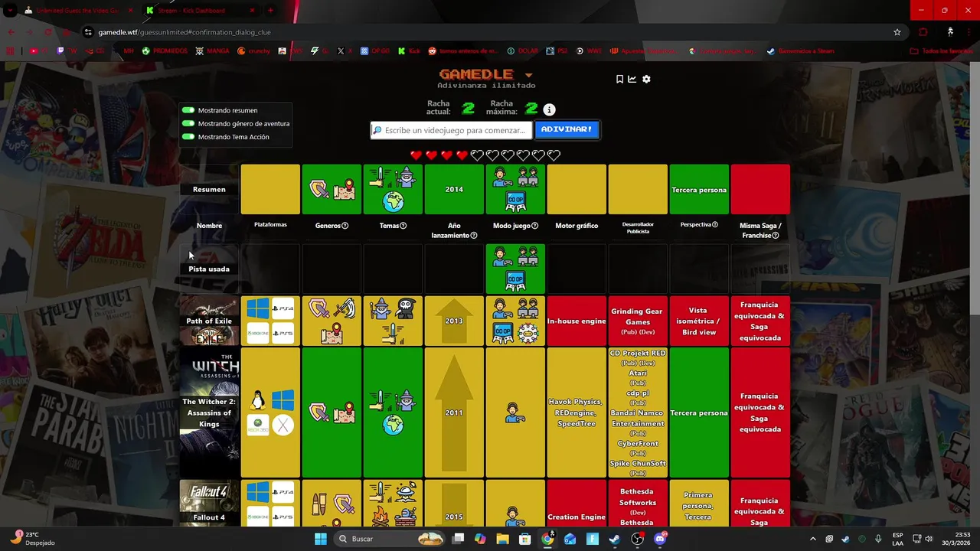Open the Gamedle bookmark icon
980x551 pixels.
point(619,80)
